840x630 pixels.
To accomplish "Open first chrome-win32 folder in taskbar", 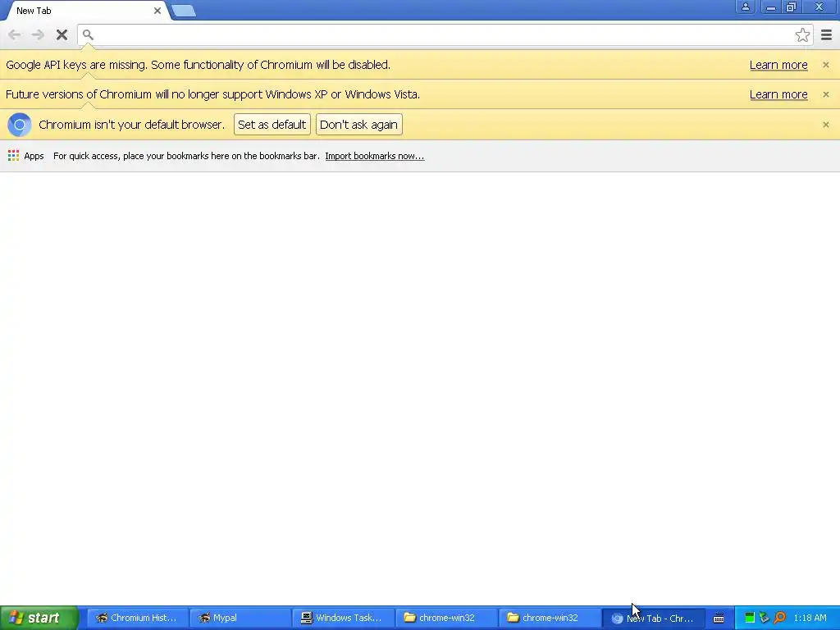I will 447,618.
